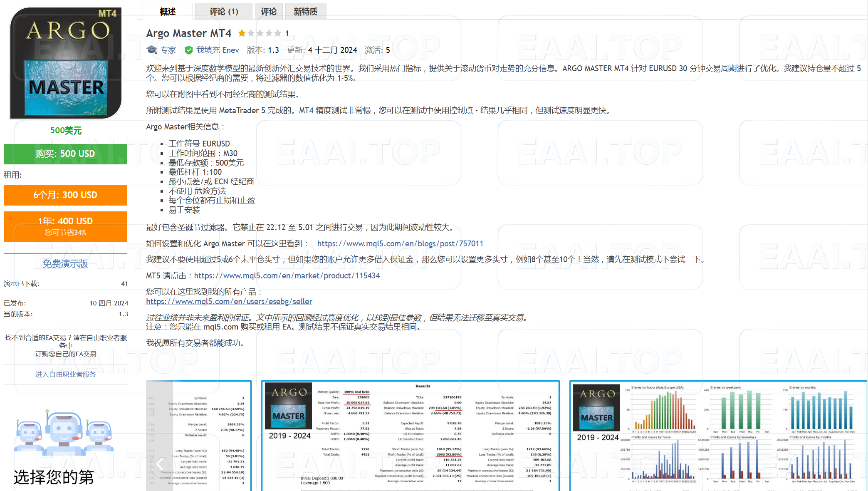The height and width of the screenshot is (491, 868).
Task: Switch to the 评论 (1) tab
Action: 223,11
